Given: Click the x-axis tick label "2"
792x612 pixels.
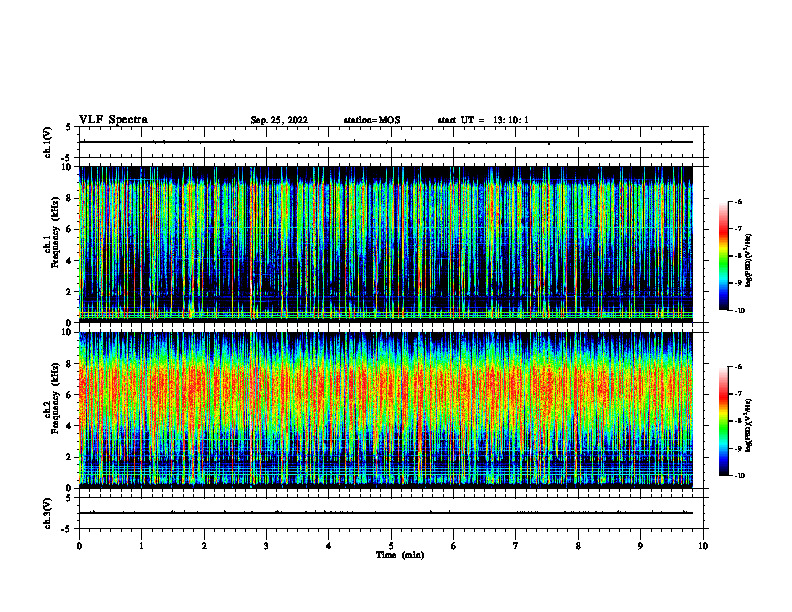Looking at the screenshot, I should click(204, 546).
